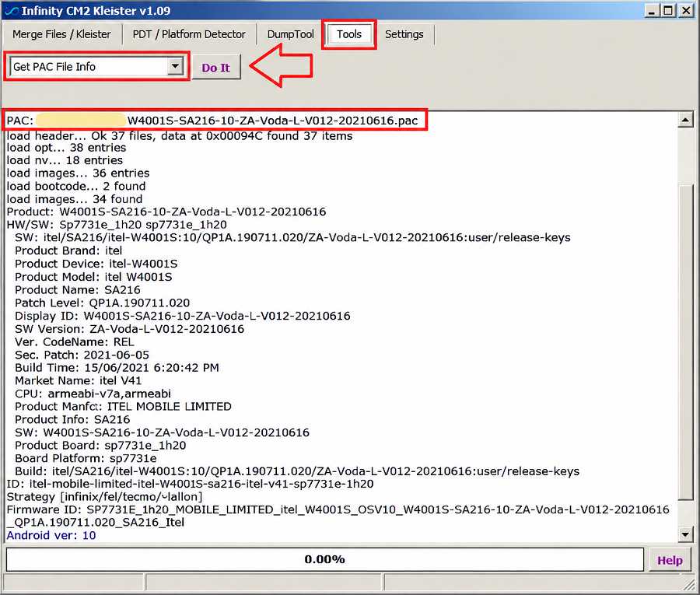Click 'Product Manfct: ITEL MOBILE LIMITED' line
Viewport: 700px width, 595px height.
(123, 407)
